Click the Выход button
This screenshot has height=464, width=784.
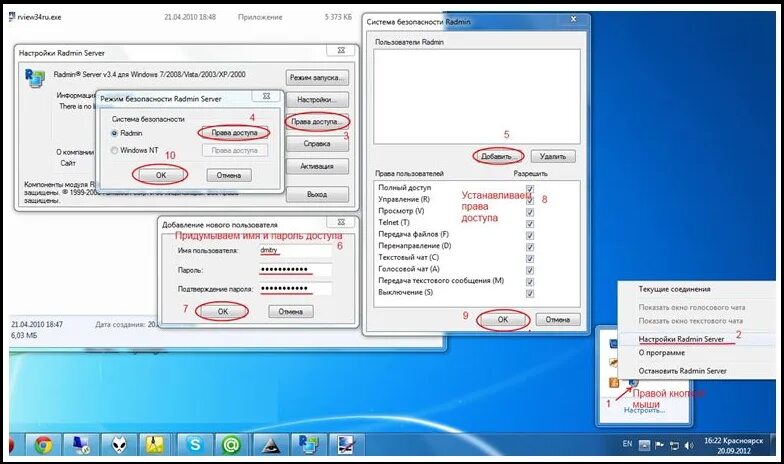(317, 194)
